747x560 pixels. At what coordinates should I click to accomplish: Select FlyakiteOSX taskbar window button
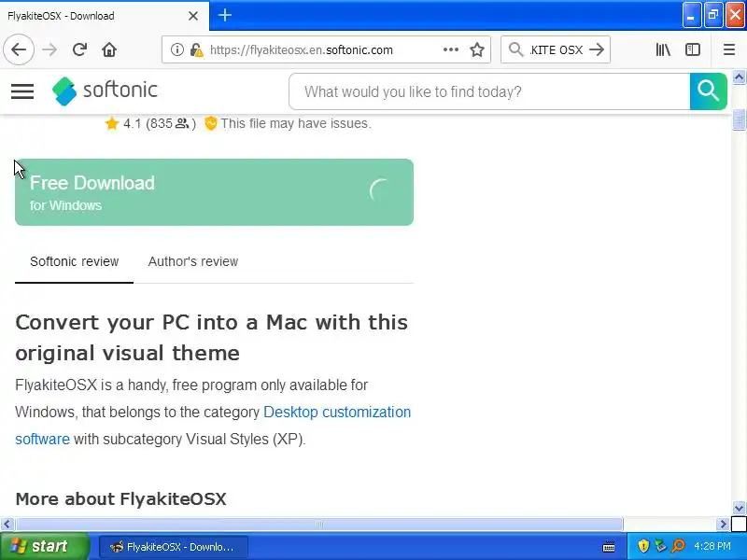click(174, 547)
